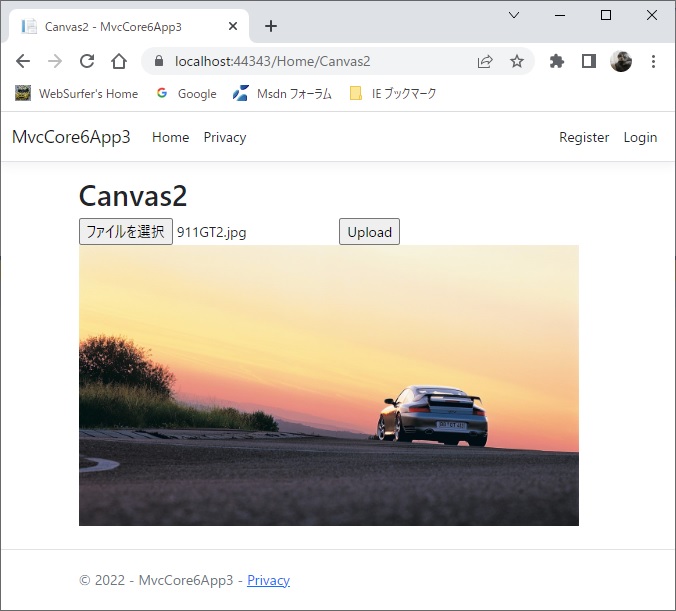
Task: Open the Chrome profile avatar
Action: click(621, 61)
